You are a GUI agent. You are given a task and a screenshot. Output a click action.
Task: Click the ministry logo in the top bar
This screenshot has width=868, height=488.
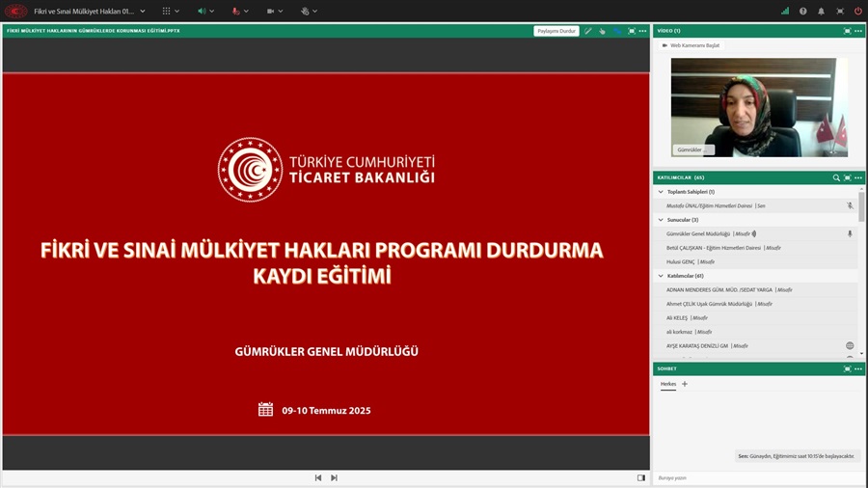(x=15, y=11)
